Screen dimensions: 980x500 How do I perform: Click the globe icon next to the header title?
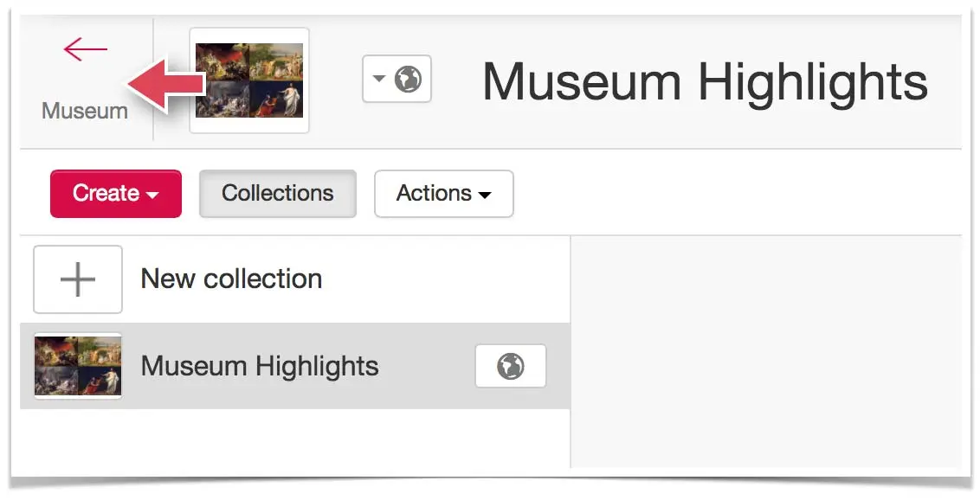pyautogui.click(x=408, y=80)
